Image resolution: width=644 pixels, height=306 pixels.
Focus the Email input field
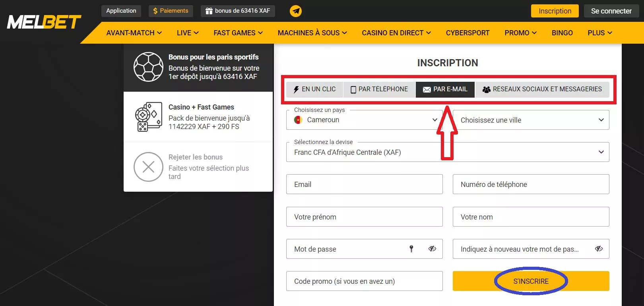click(x=364, y=184)
